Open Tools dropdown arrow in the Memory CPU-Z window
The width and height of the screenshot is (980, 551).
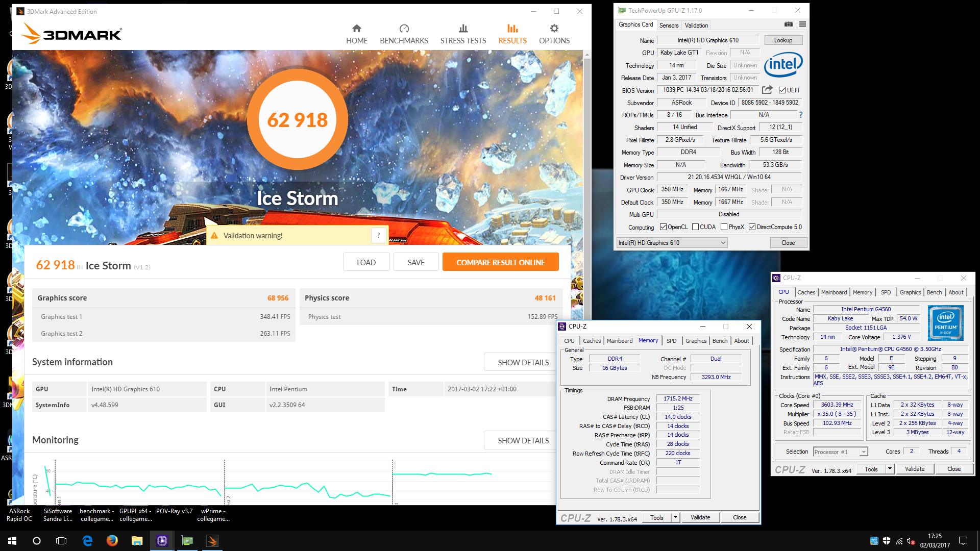675,517
